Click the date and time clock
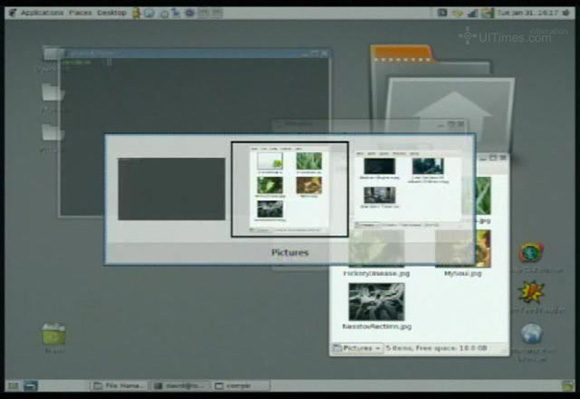 pos(527,13)
